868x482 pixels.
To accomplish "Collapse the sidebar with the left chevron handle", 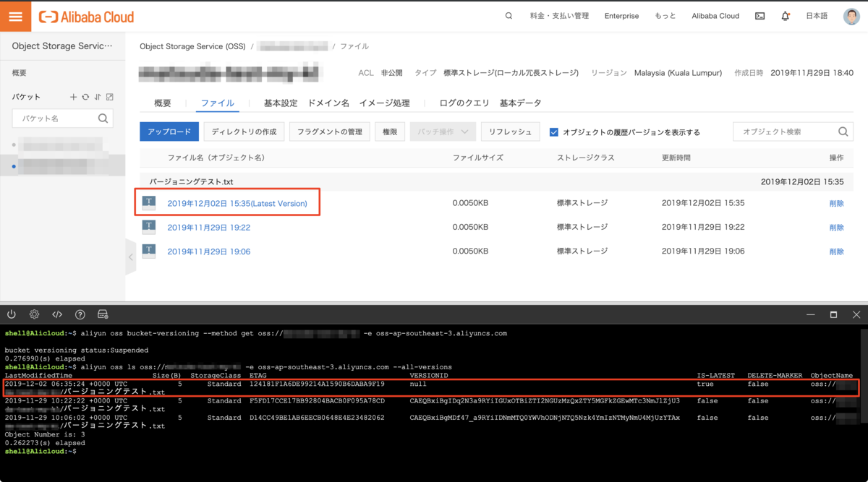I will 131,257.
